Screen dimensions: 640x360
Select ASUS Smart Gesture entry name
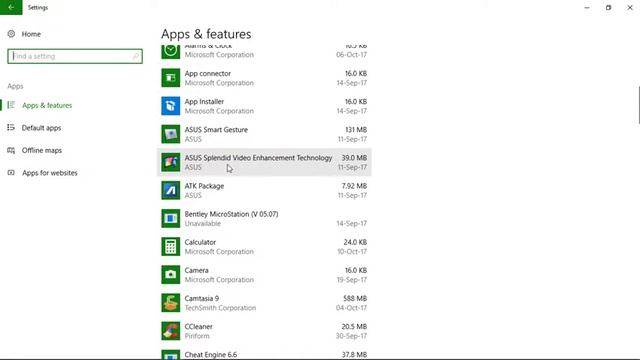coord(216,130)
